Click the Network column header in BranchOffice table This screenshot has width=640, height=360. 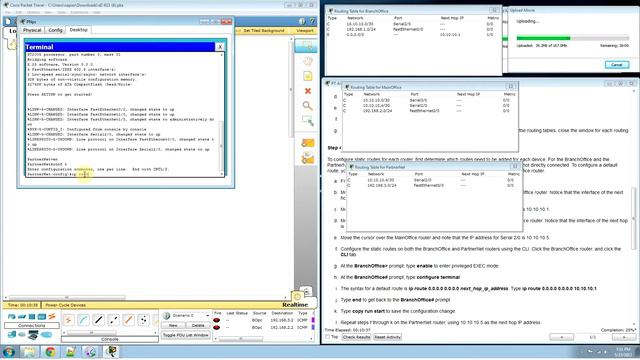pos(355,18)
